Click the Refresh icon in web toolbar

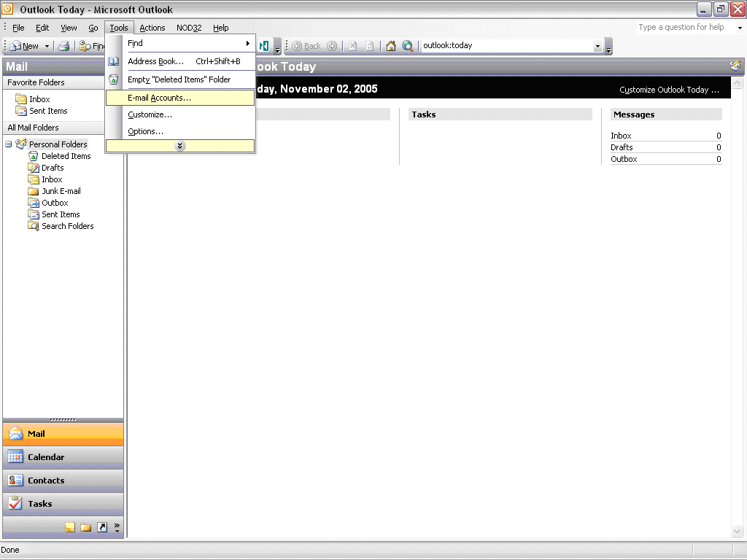pyautogui.click(x=370, y=46)
